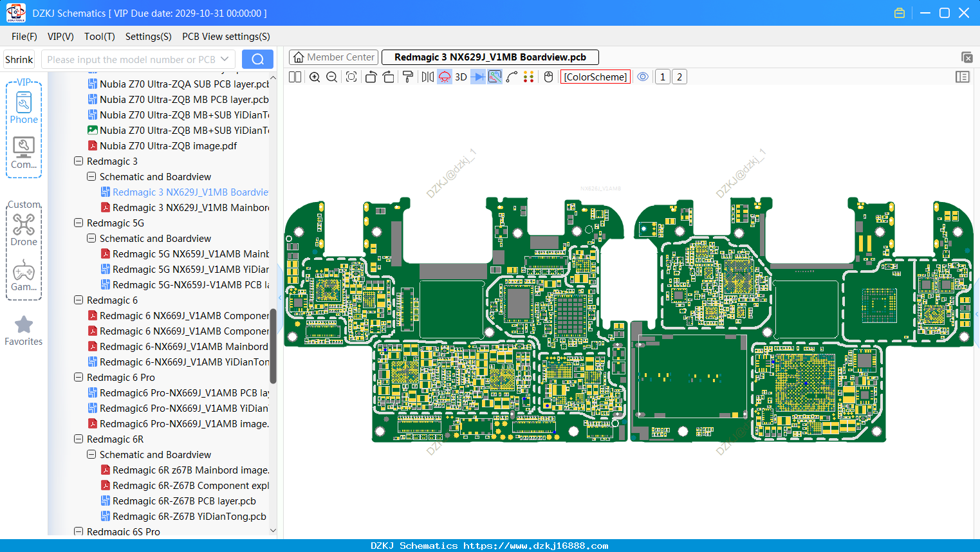Click the blue search button

tap(257, 59)
